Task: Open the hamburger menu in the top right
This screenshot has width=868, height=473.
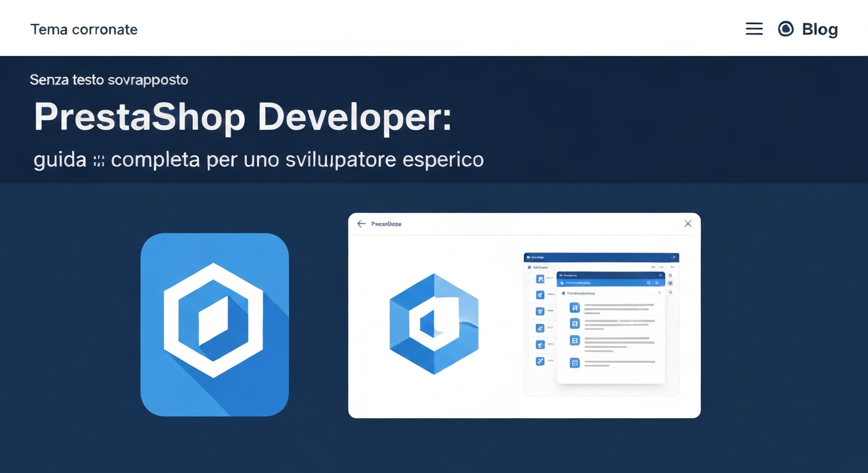Action: tap(754, 28)
